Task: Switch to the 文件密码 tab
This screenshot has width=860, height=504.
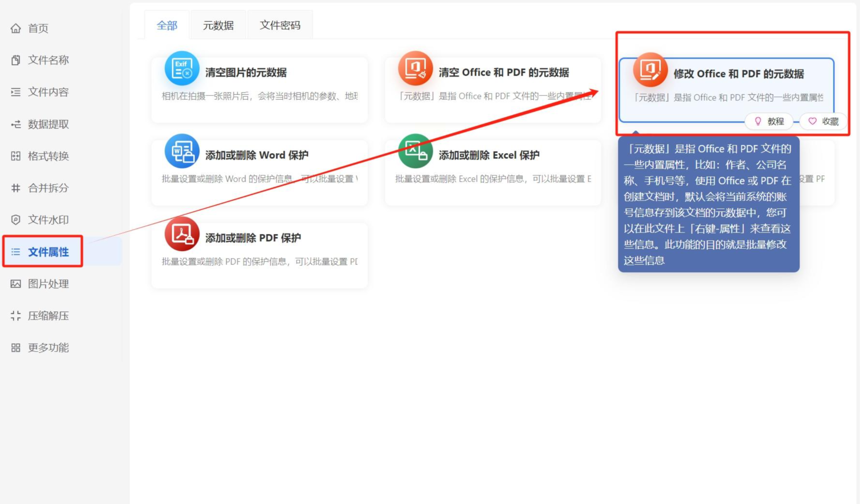Action: (280, 25)
